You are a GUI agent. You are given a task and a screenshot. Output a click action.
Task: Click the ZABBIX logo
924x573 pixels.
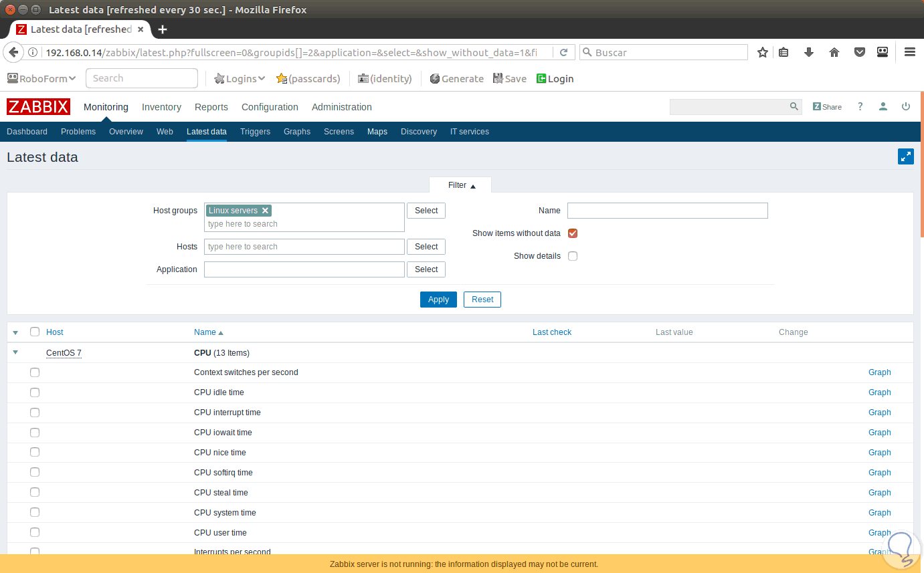coord(38,107)
